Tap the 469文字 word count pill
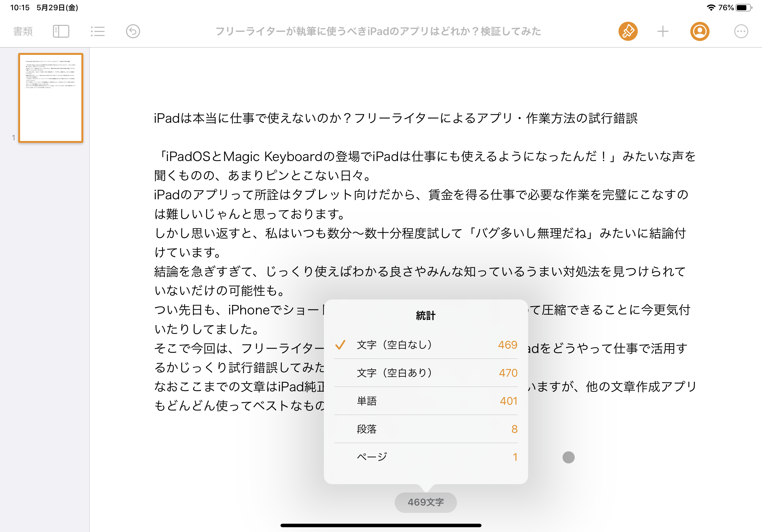The width and height of the screenshot is (762, 532). coord(425,502)
